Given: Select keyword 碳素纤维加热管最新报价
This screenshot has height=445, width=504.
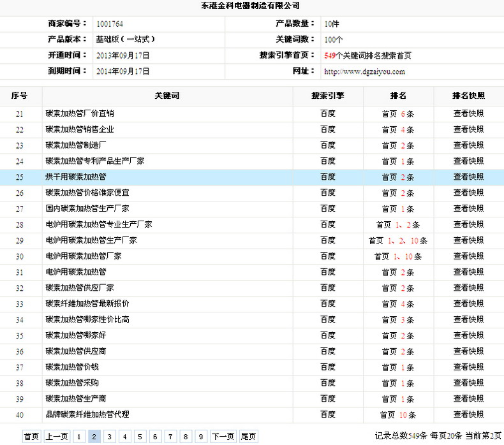Looking at the screenshot, I should point(87,303).
